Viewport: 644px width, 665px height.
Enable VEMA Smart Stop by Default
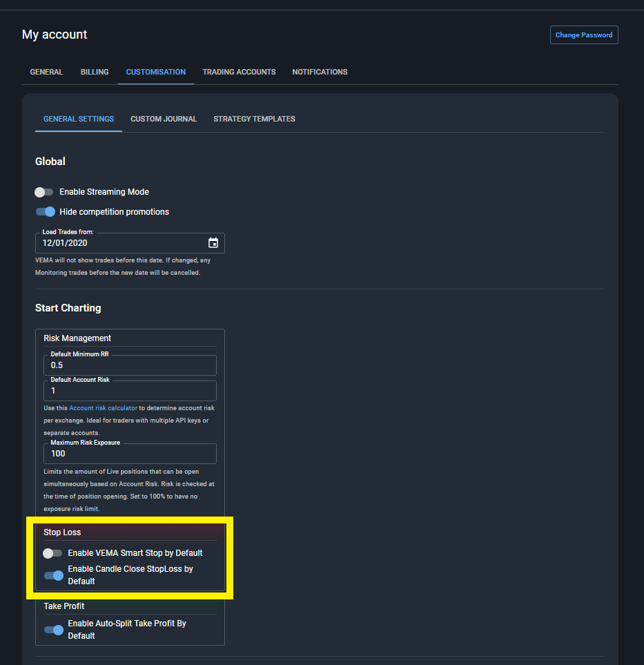52,553
